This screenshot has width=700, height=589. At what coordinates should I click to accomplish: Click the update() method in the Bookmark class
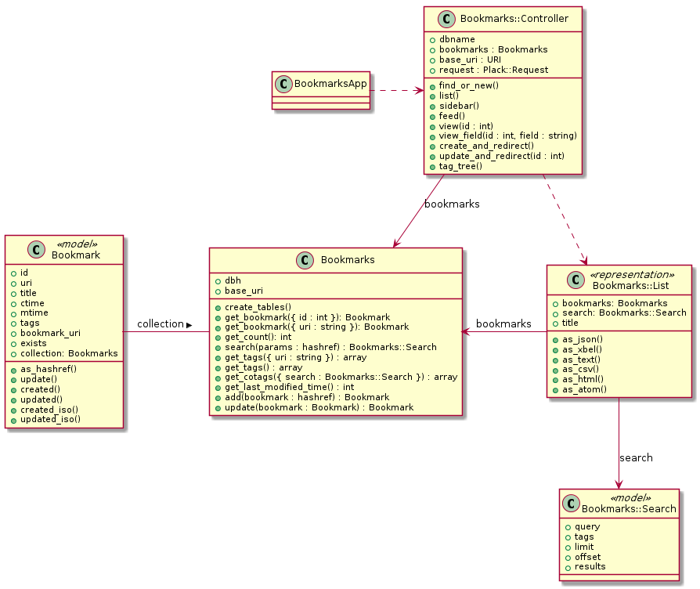(39, 380)
